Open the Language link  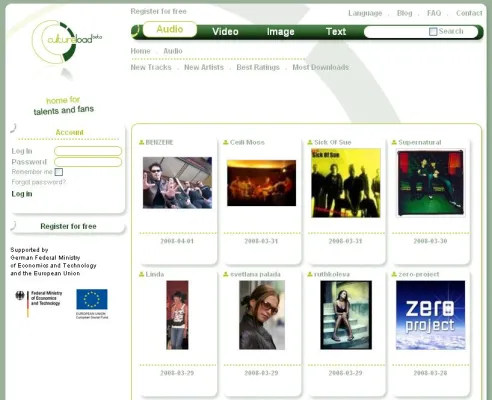click(365, 13)
